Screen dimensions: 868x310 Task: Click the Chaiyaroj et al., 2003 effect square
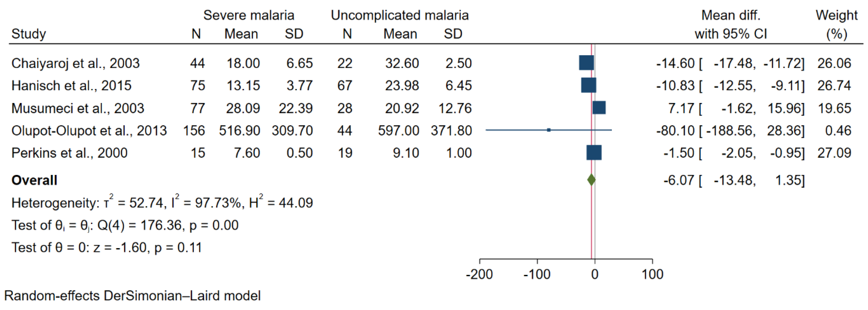click(586, 63)
